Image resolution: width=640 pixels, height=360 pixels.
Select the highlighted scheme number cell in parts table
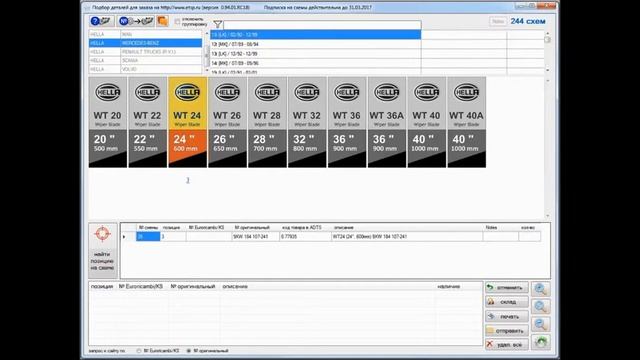(x=148, y=236)
